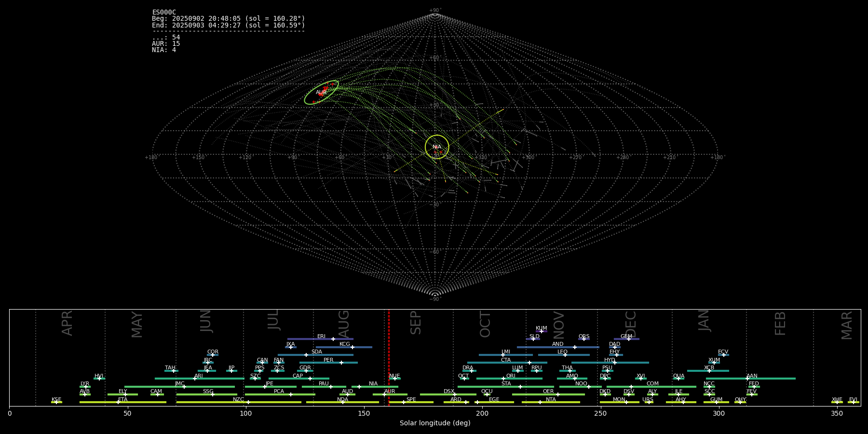The width and height of the screenshot is (868, 434).
Task: Click the 200 tick on solar longitude axis
Action: [x=482, y=413]
